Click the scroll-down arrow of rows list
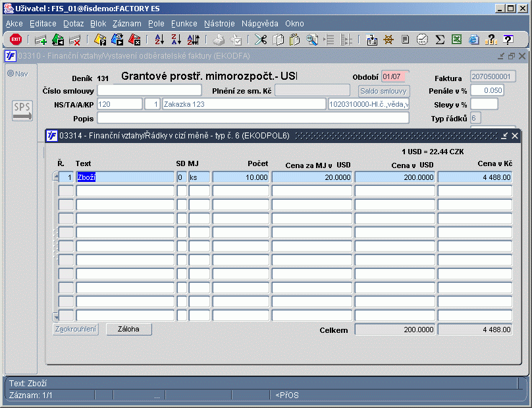Image resolution: width=532 pixels, height=408 pixels. [56, 317]
